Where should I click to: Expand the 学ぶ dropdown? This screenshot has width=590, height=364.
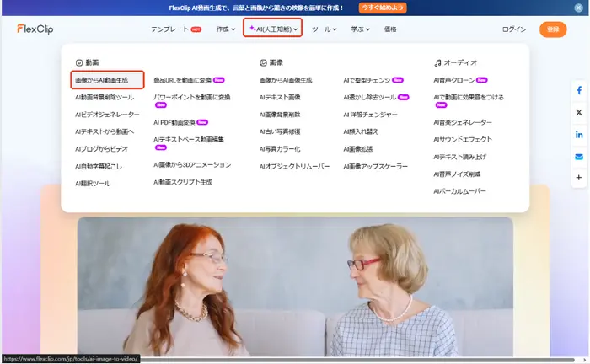360,29
